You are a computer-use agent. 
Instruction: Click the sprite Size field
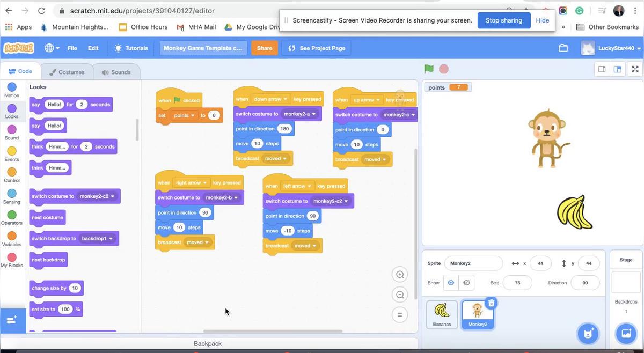pos(517,283)
